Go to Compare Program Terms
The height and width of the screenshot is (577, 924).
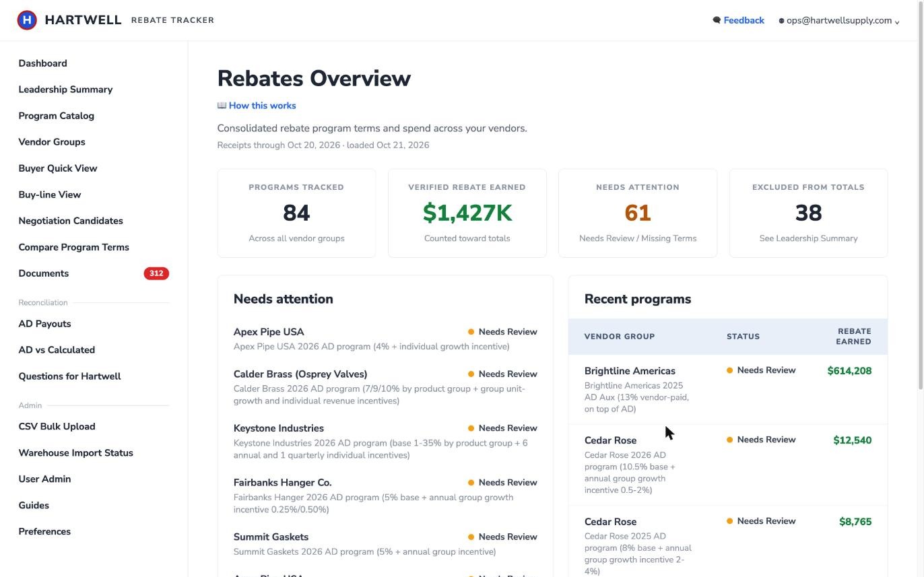pos(74,247)
